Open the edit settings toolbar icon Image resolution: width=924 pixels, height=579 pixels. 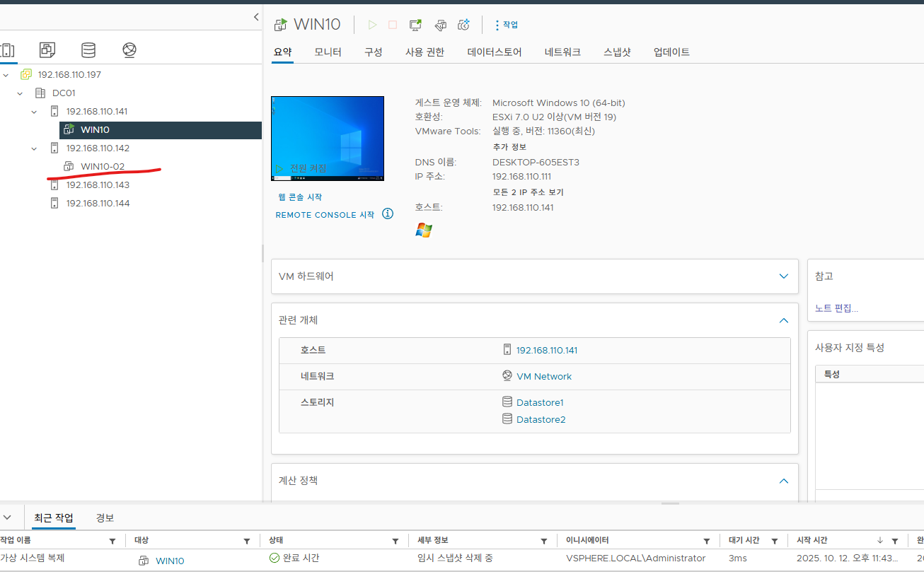[440, 25]
